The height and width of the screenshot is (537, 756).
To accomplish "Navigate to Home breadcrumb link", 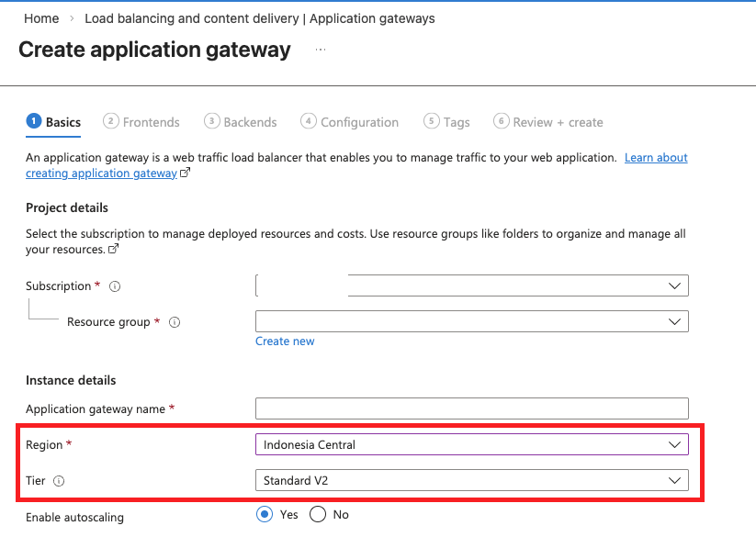I will click(41, 18).
